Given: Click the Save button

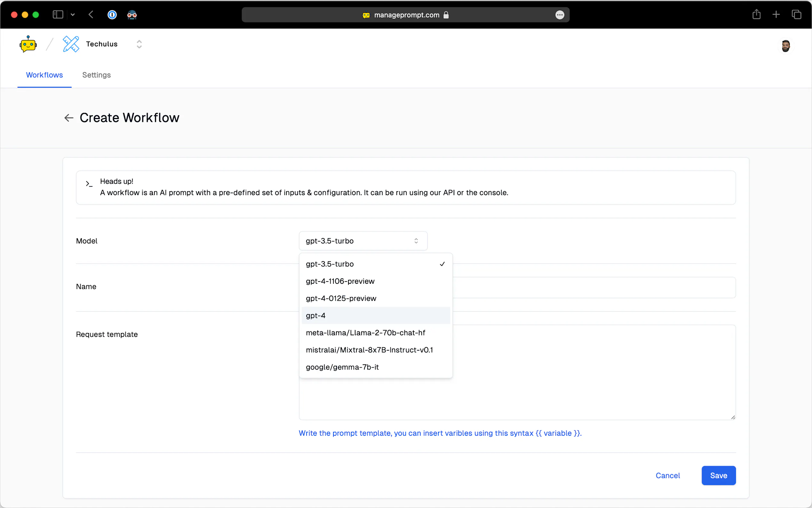Looking at the screenshot, I should pyautogui.click(x=718, y=475).
